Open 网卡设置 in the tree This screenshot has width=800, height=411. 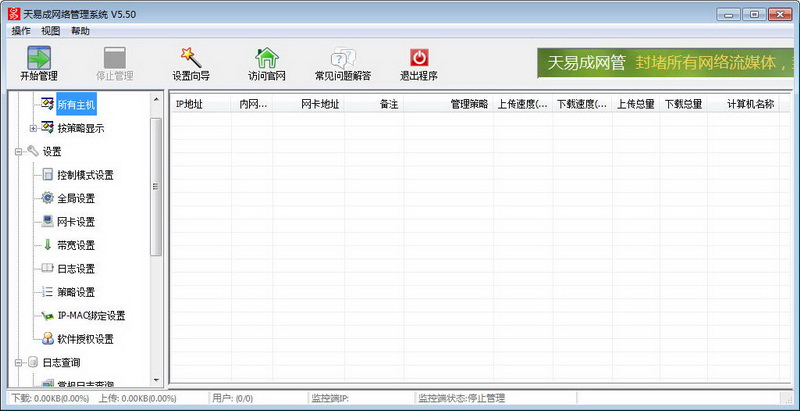pos(76,222)
